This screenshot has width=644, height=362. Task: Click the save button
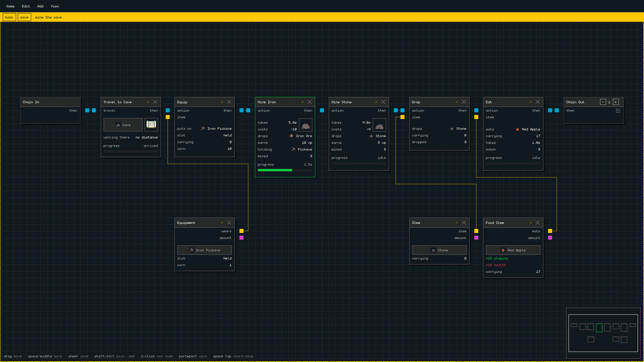coord(24,17)
